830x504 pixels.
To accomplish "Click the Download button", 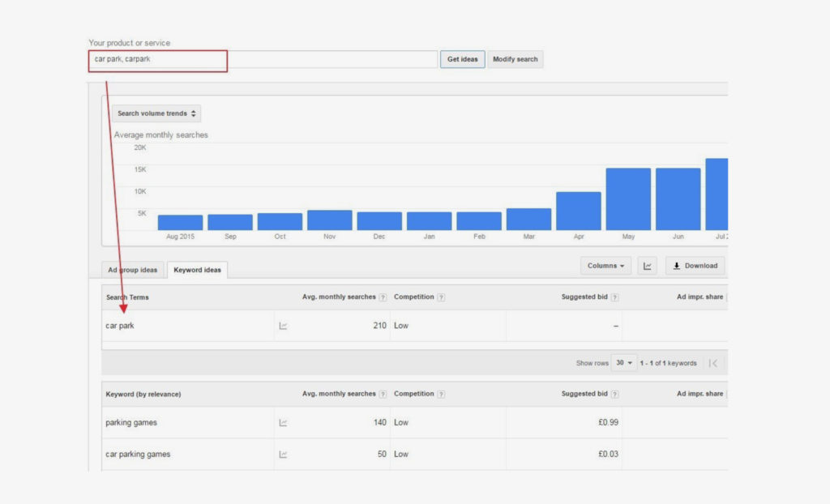I will 695,266.
